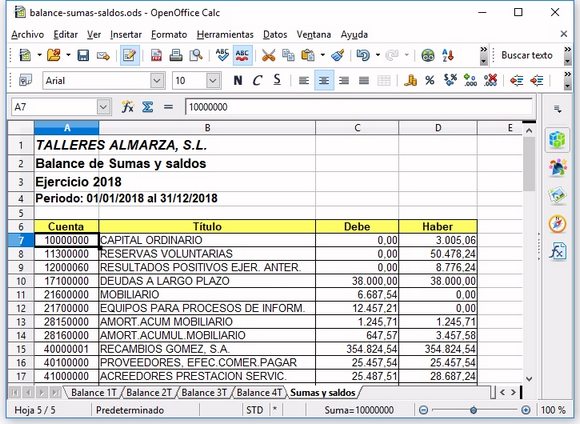Click the Sum sigma icon
The image size is (580, 424).
[x=148, y=107]
